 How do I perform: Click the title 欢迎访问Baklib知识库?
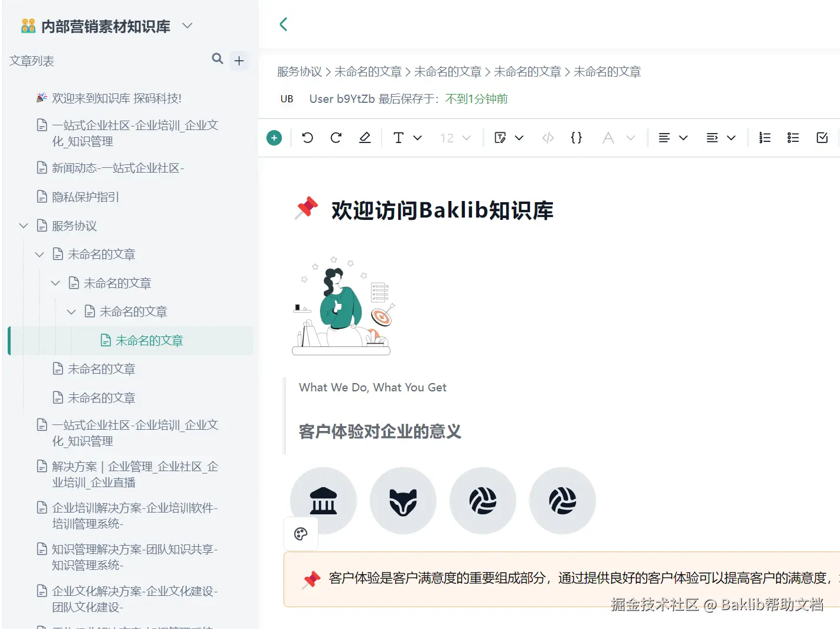(442, 210)
